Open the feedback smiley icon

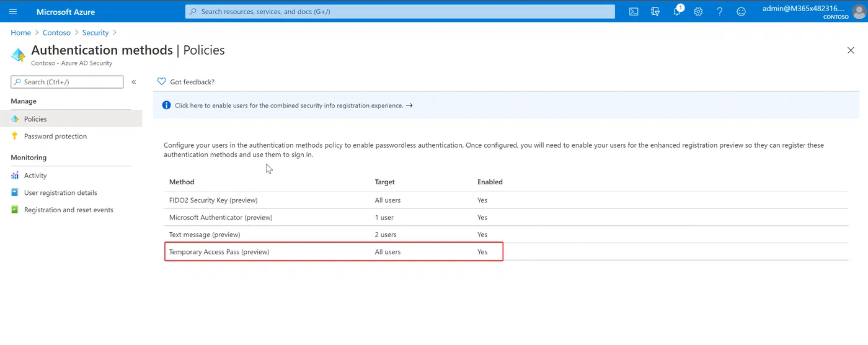[x=741, y=11]
